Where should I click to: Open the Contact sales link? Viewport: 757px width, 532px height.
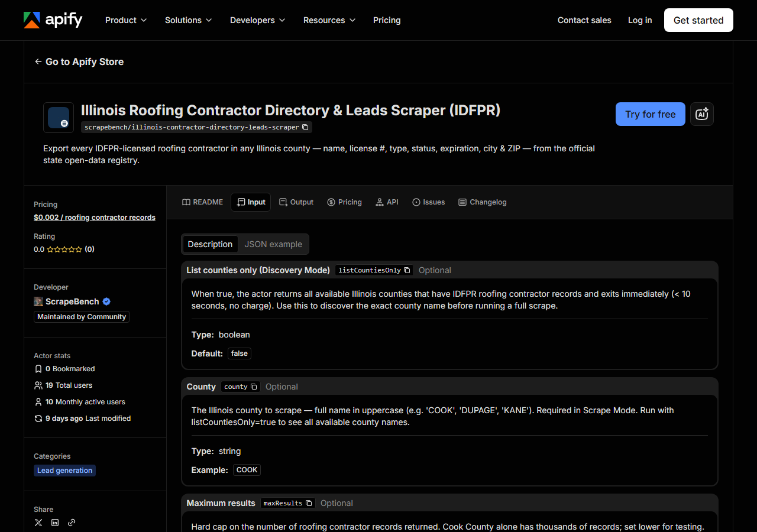584,20
